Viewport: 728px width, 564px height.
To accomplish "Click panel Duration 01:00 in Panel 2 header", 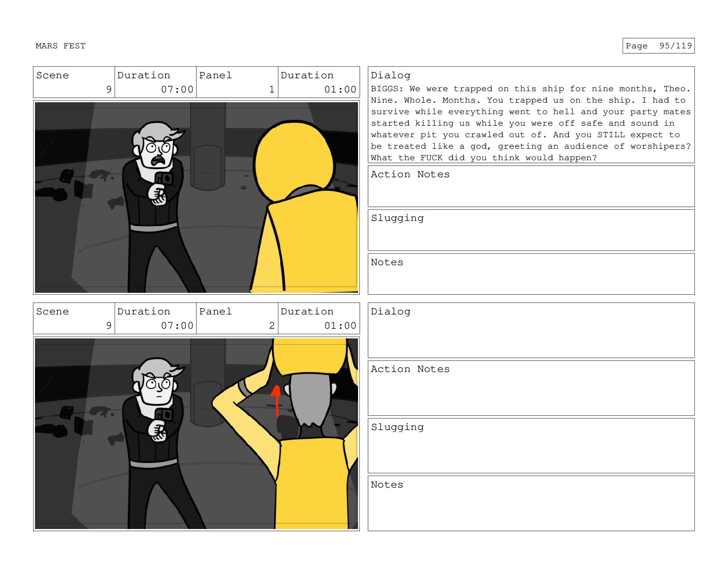I will click(319, 318).
